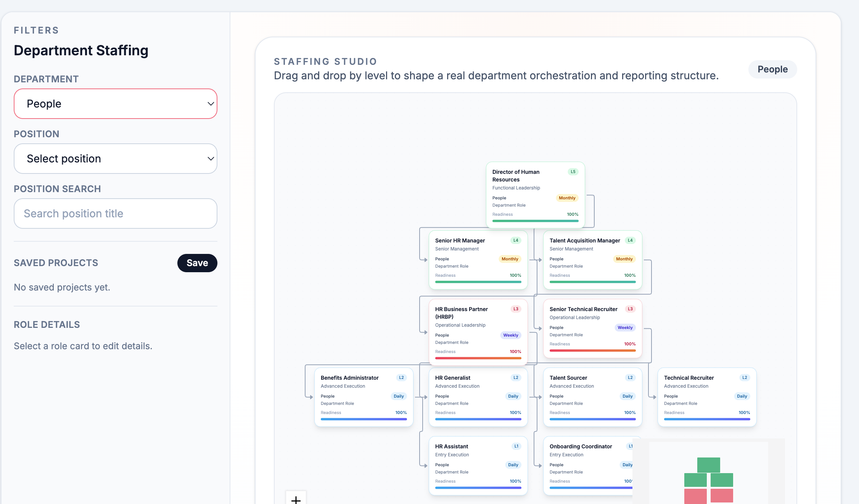859x504 pixels.
Task: Click the L1 badge on HR Assistant
Action: click(516, 446)
